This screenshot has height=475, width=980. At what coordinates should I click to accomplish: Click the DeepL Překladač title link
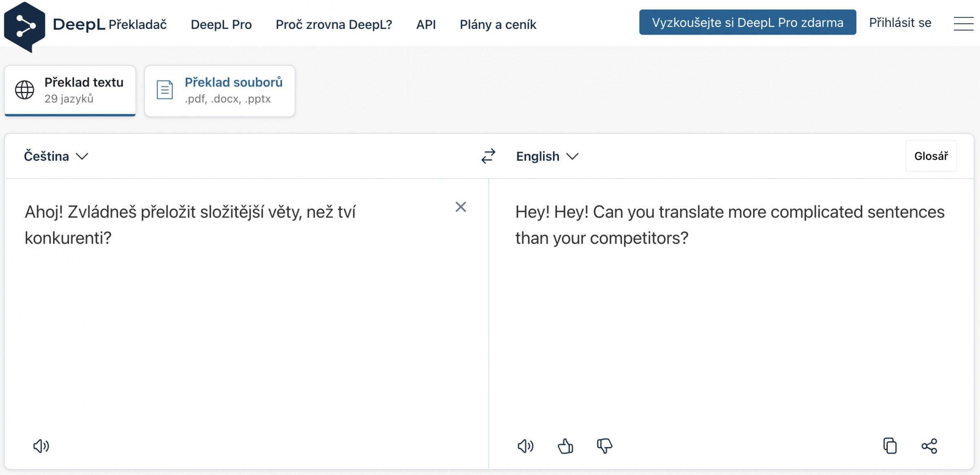point(110,24)
